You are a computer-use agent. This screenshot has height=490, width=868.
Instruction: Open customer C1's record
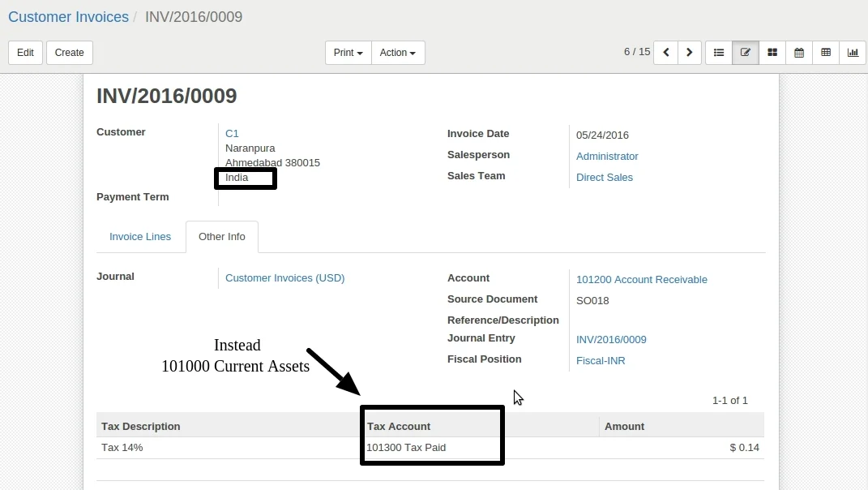click(232, 133)
